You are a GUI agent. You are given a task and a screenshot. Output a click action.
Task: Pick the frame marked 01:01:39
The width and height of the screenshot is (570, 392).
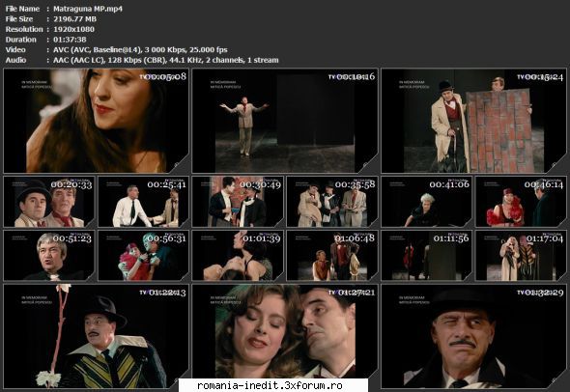238,256
